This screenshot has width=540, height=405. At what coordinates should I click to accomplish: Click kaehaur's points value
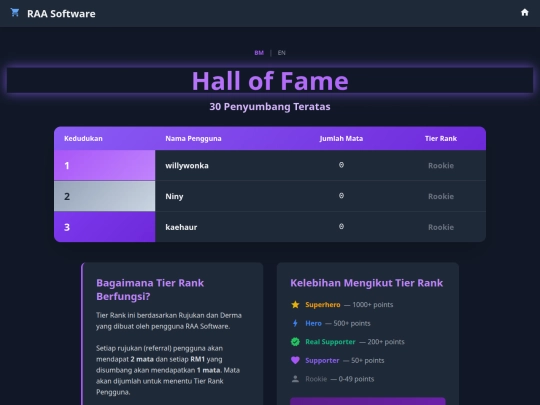pos(341,226)
